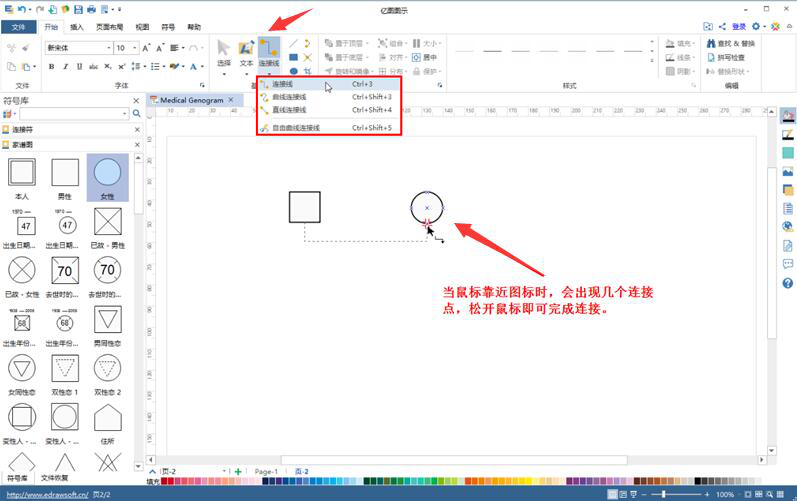The width and height of the screenshot is (797, 501).
Task: Open the 文件恢复 file recovery tab
Action: pyautogui.click(x=54, y=478)
